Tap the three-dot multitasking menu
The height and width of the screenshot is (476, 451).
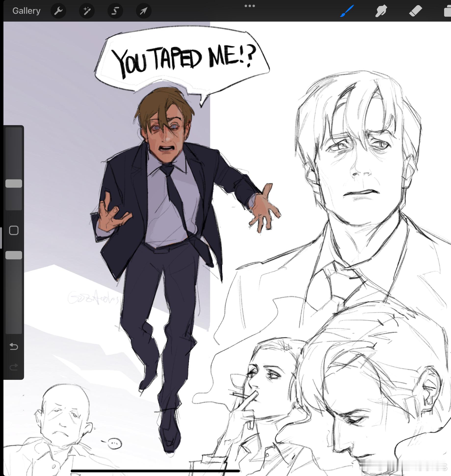pos(250,6)
